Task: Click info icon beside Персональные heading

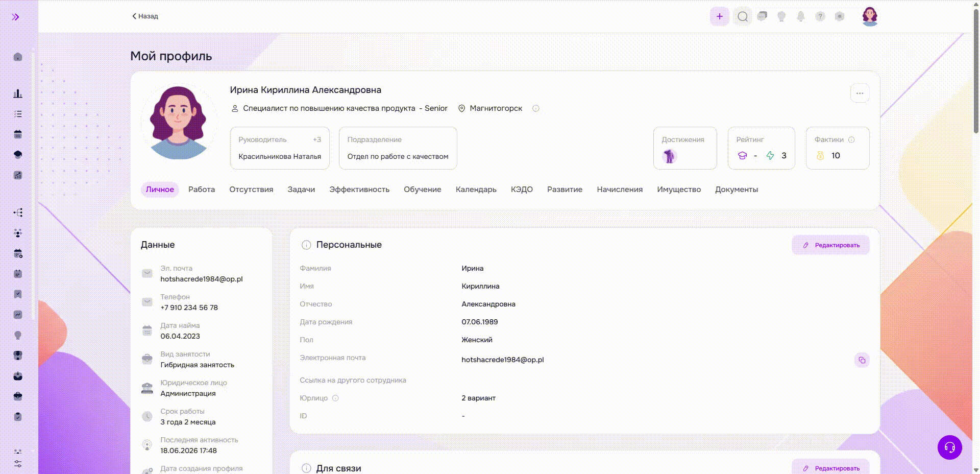Action: [x=306, y=245]
